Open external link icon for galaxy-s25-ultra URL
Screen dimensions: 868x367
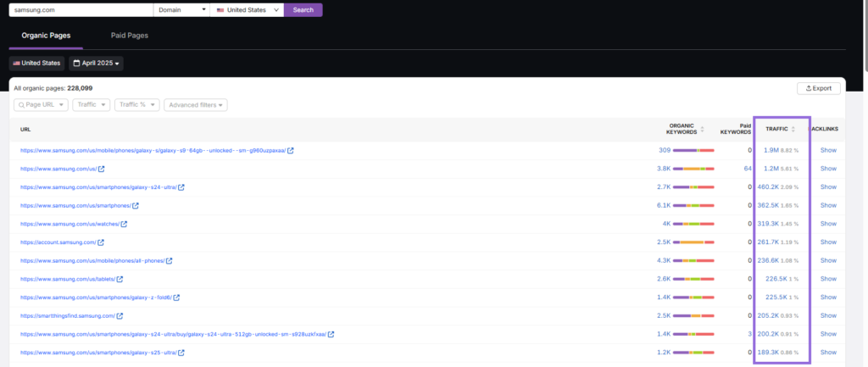[x=181, y=353]
